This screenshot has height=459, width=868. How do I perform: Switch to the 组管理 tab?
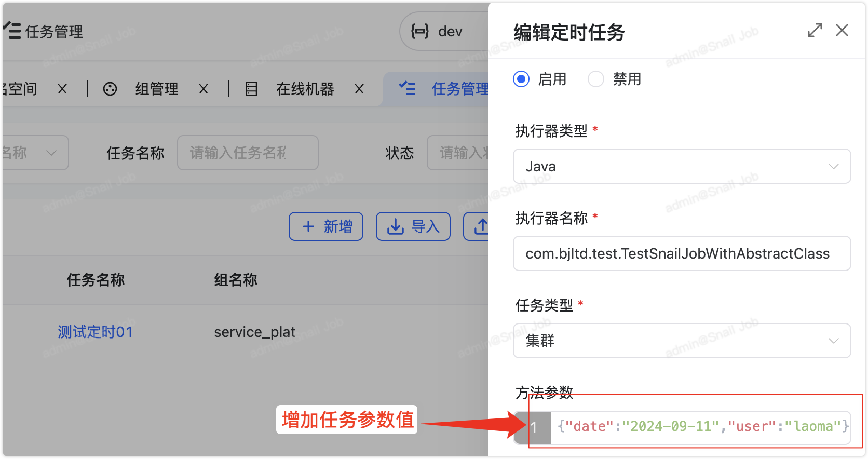point(156,89)
